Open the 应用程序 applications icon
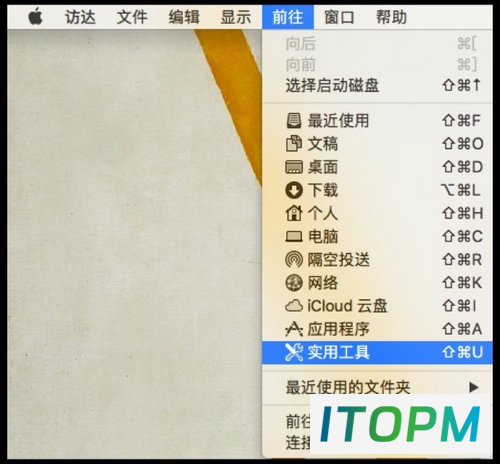Screen dimensions: 500x464 pos(294,329)
